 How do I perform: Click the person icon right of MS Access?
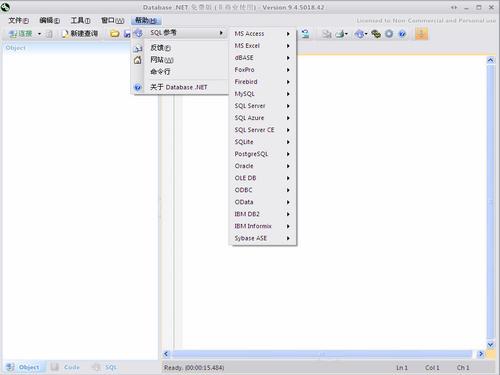click(x=305, y=34)
